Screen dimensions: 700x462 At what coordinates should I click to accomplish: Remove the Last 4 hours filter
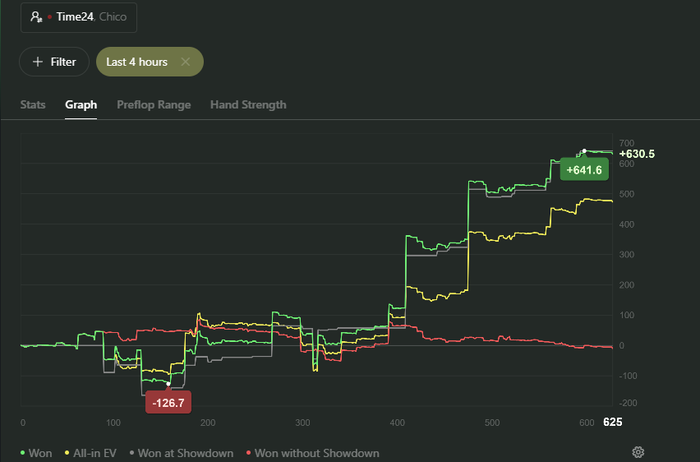[x=185, y=62]
